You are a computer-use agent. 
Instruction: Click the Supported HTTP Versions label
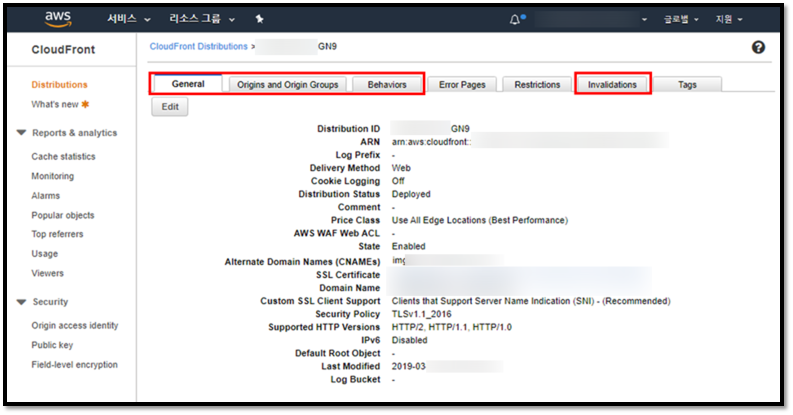tap(324, 327)
